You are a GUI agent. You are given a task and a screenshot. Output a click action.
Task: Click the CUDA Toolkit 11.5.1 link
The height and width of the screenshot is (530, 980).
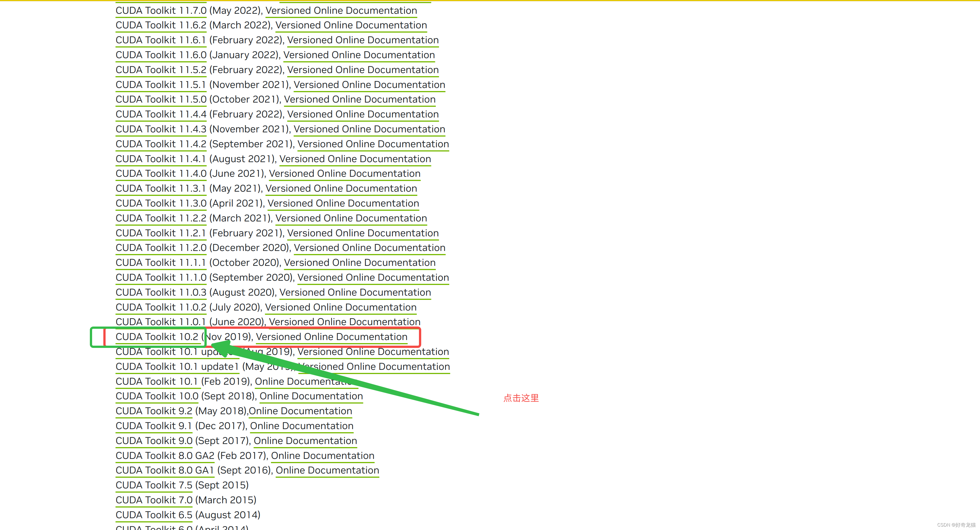click(161, 85)
